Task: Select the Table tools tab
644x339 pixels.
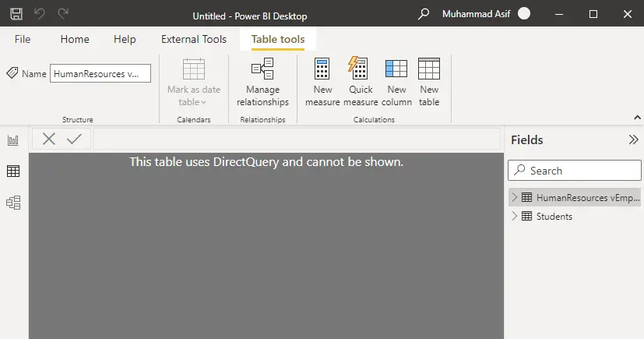Action: [278, 39]
